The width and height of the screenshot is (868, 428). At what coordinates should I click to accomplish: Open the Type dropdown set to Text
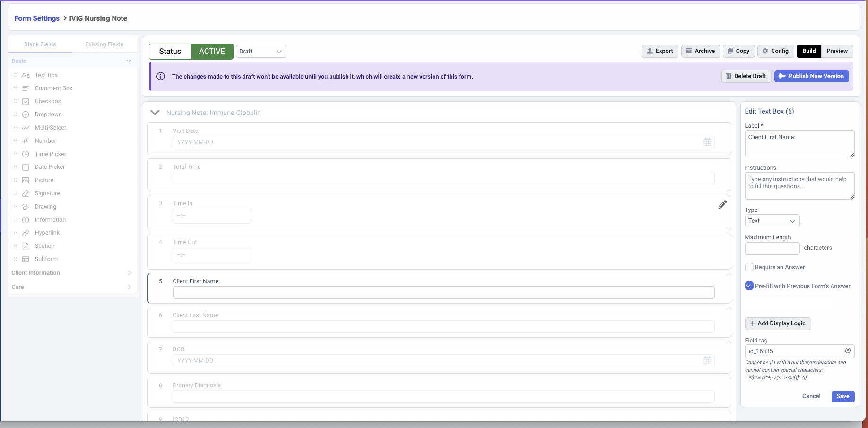[x=772, y=221]
